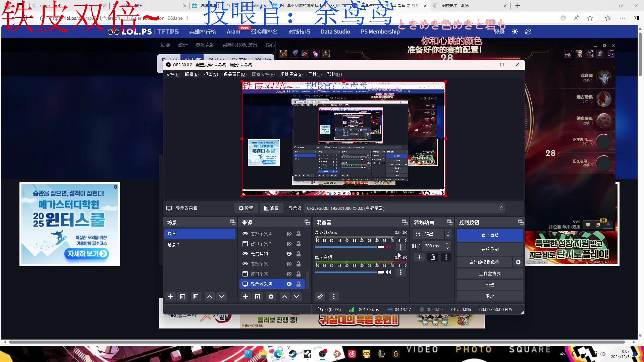Move source down in Sources panel
The image size is (644, 362).
(x=297, y=297)
